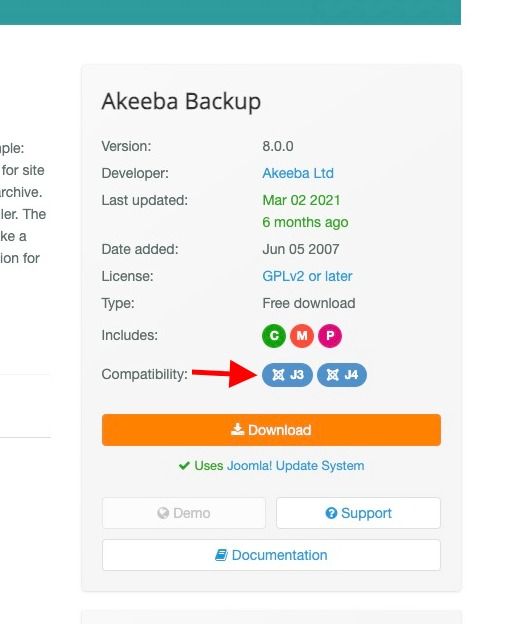
Task: Click the orange Download button
Action: [271, 430]
